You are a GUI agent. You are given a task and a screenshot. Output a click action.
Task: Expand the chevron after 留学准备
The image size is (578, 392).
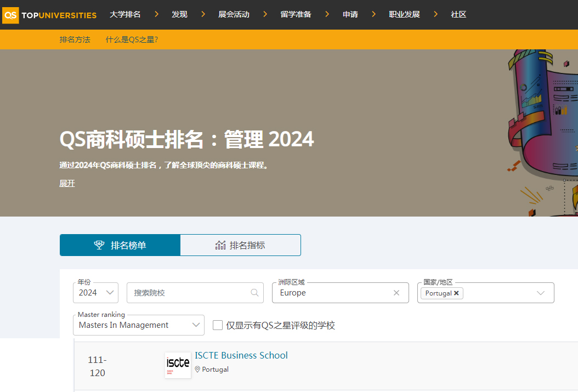click(x=327, y=14)
